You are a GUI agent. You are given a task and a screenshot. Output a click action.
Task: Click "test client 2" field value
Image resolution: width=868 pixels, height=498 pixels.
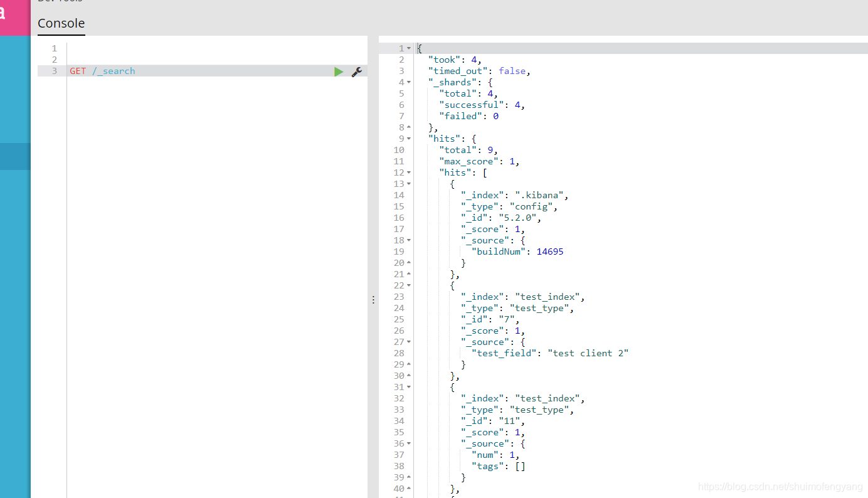588,353
